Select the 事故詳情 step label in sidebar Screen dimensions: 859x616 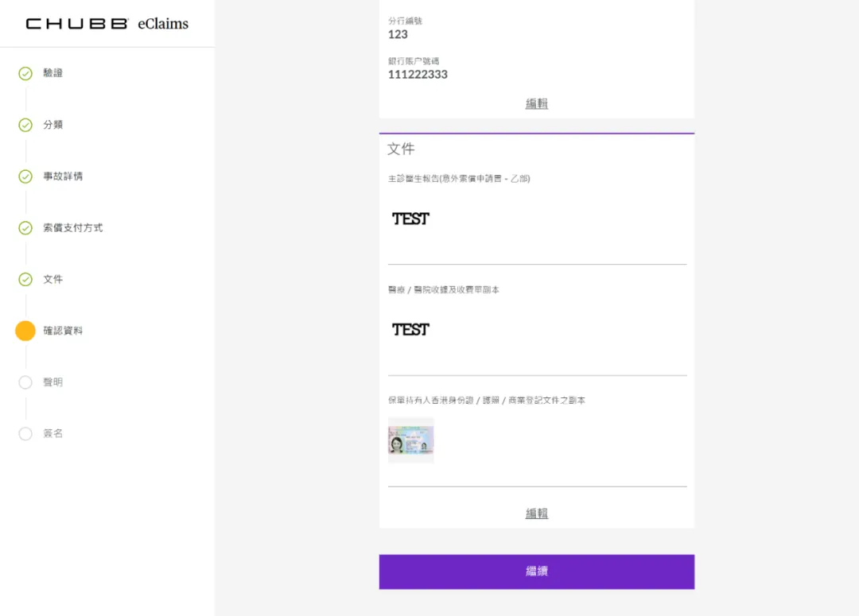pos(63,176)
